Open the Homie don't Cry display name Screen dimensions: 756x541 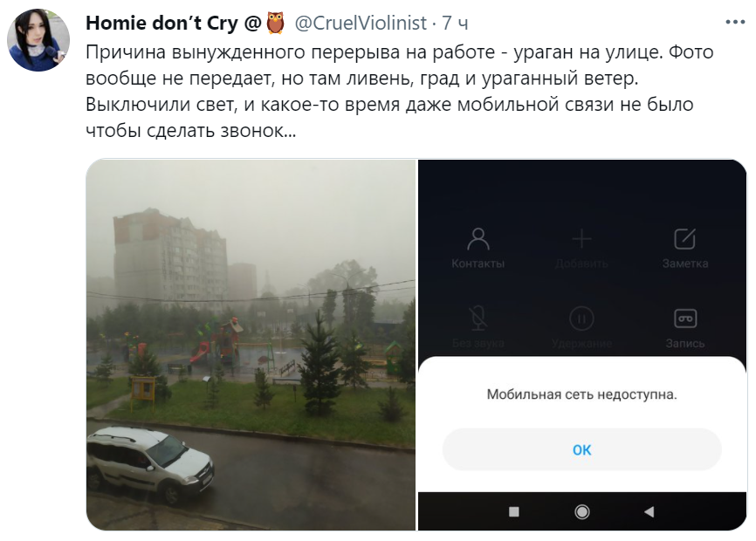[x=174, y=23]
